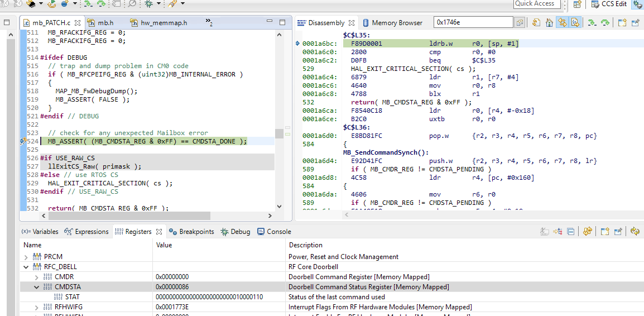The height and width of the screenshot is (316, 644).
Task: Click Collapse All icon in Registers view
Action: point(570,232)
